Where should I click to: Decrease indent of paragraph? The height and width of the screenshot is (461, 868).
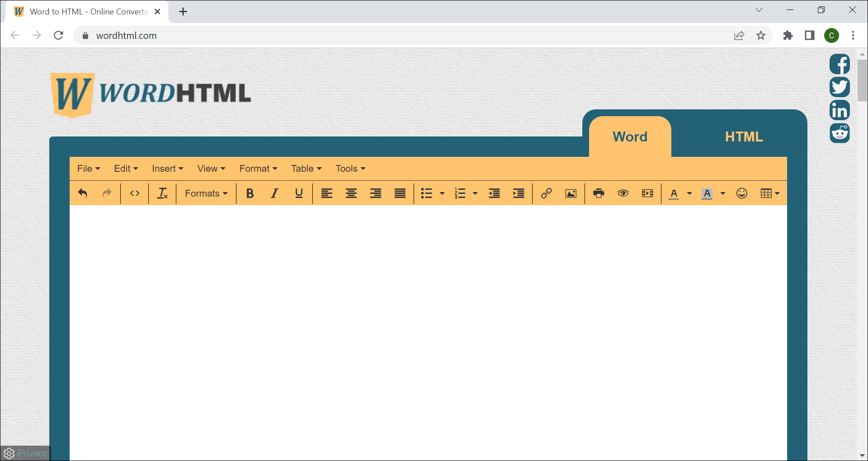point(495,193)
